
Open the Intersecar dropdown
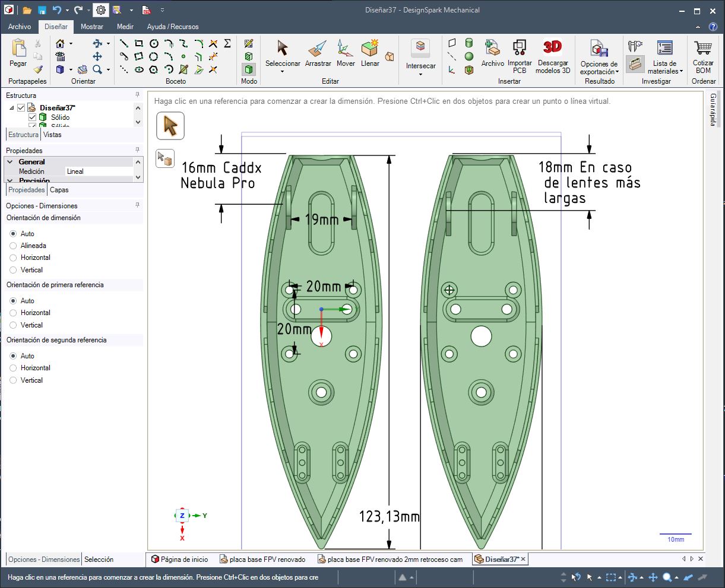click(x=420, y=74)
